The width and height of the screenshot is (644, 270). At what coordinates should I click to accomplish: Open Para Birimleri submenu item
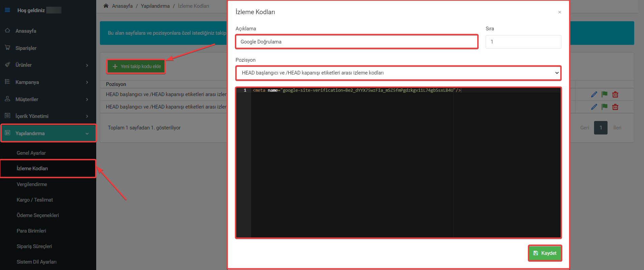(x=31, y=231)
